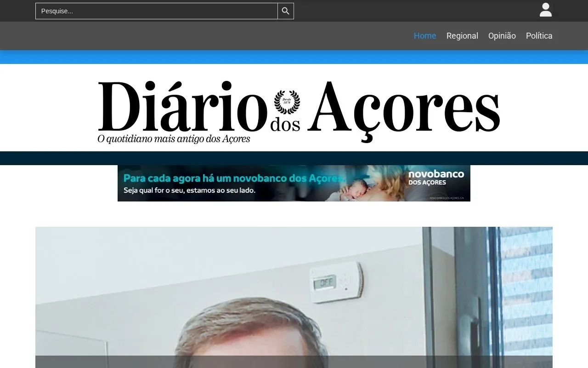Click the Diário dos Açores logo
This screenshot has height=368, width=588.
pyautogui.click(x=299, y=111)
